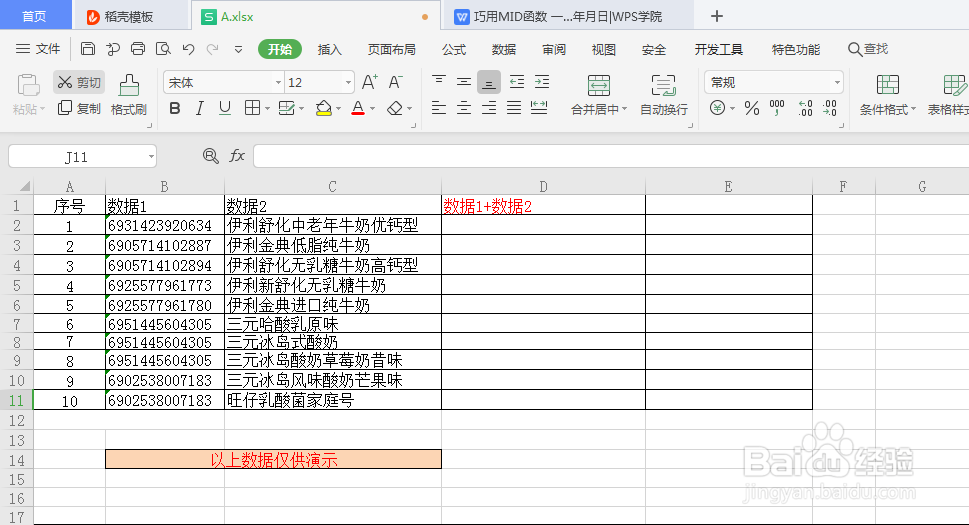Toggle Bold formatting
This screenshot has height=525, width=969.
(175, 109)
